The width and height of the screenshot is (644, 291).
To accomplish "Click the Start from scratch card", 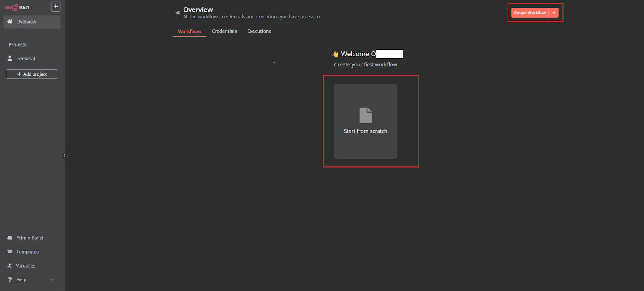I will pos(365,121).
